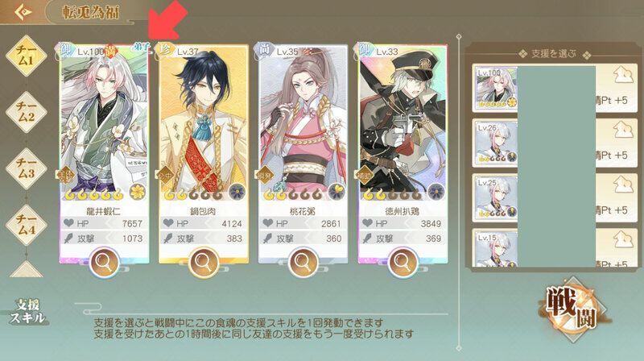This screenshot has width=644, height=361.
Task: Choose チーム3 from team list
Action: tap(26, 168)
